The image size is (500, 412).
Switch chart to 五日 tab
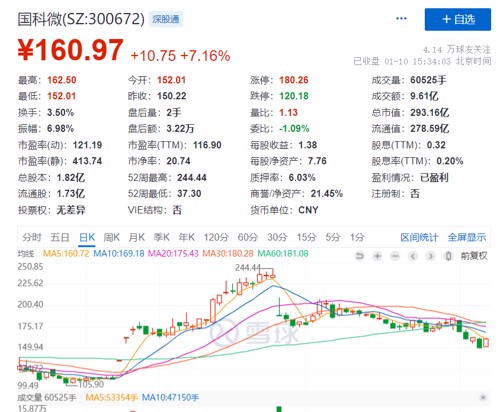click(x=60, y=237)
